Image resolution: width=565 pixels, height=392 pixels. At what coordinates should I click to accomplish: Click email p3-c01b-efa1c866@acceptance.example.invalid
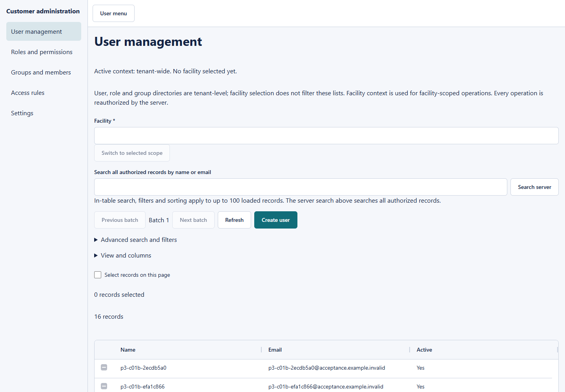point(326,387)
